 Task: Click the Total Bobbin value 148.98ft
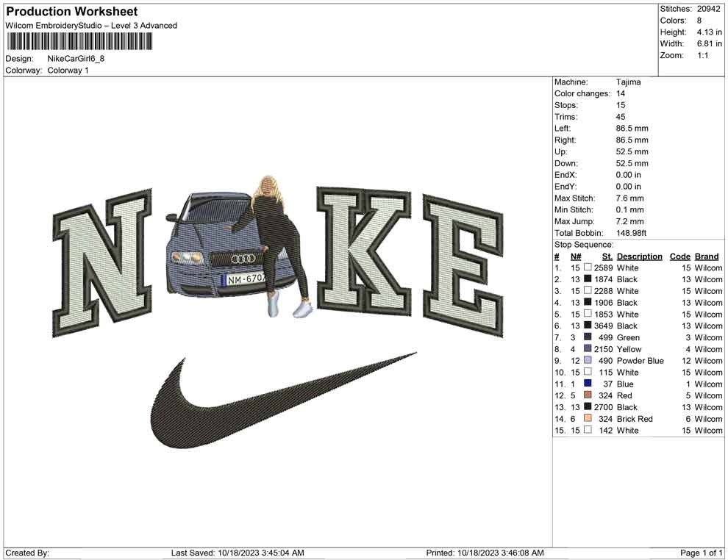point(632,233)
